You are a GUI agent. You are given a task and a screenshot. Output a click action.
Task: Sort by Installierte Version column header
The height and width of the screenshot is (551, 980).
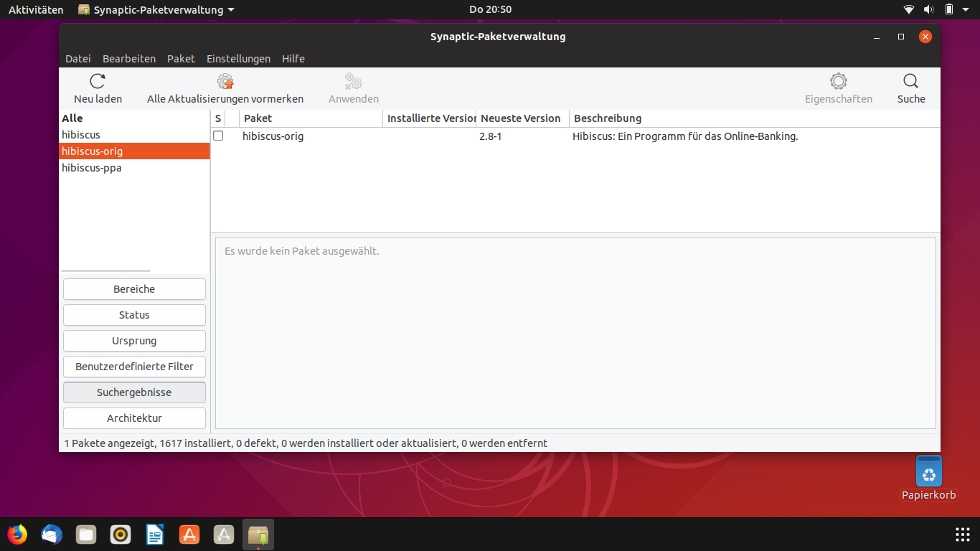point(429,118)
